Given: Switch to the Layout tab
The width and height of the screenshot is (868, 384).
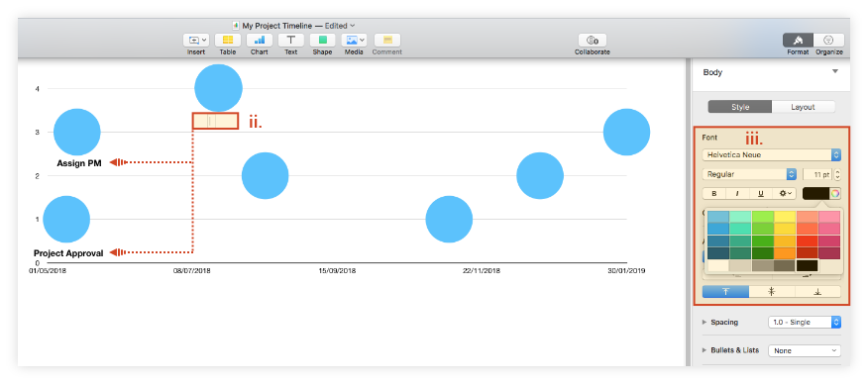Looking at the screenshot, I should (x=803, y=107).
